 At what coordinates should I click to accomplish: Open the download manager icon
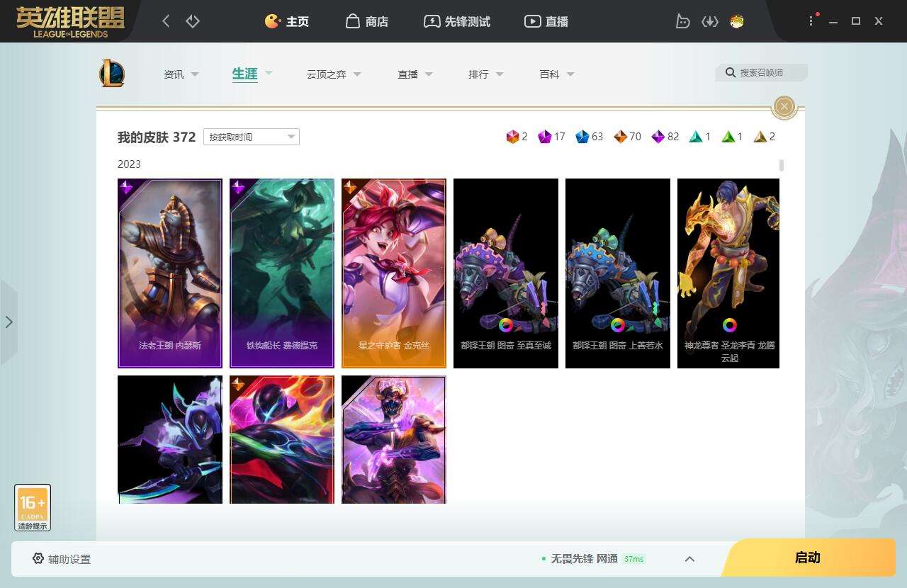[x=710, y=21]
